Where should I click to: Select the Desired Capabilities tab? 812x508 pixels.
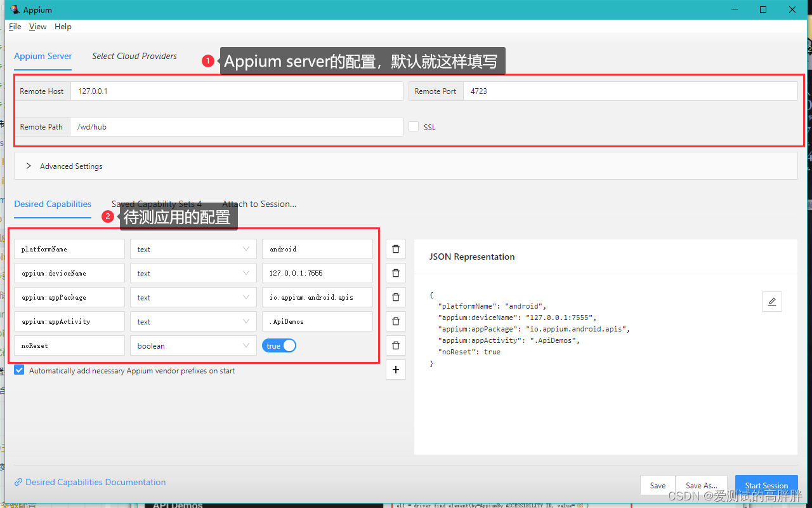coord(53,204)
